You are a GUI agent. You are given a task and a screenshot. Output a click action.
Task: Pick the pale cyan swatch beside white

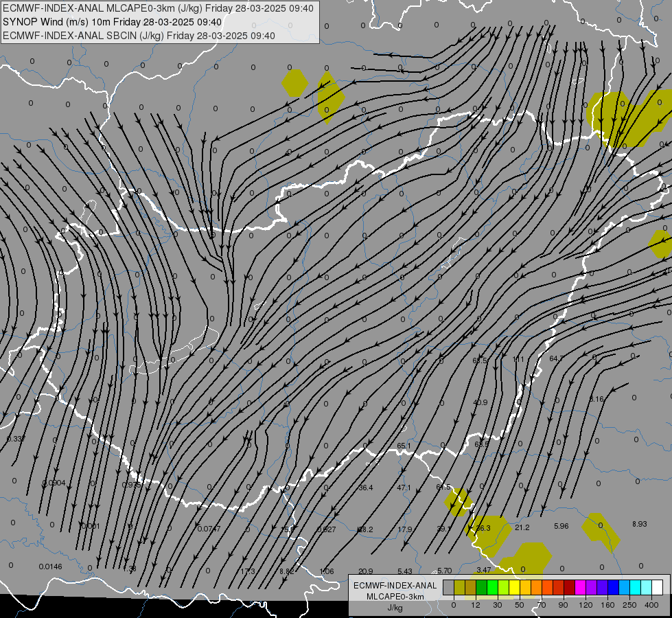647,587
